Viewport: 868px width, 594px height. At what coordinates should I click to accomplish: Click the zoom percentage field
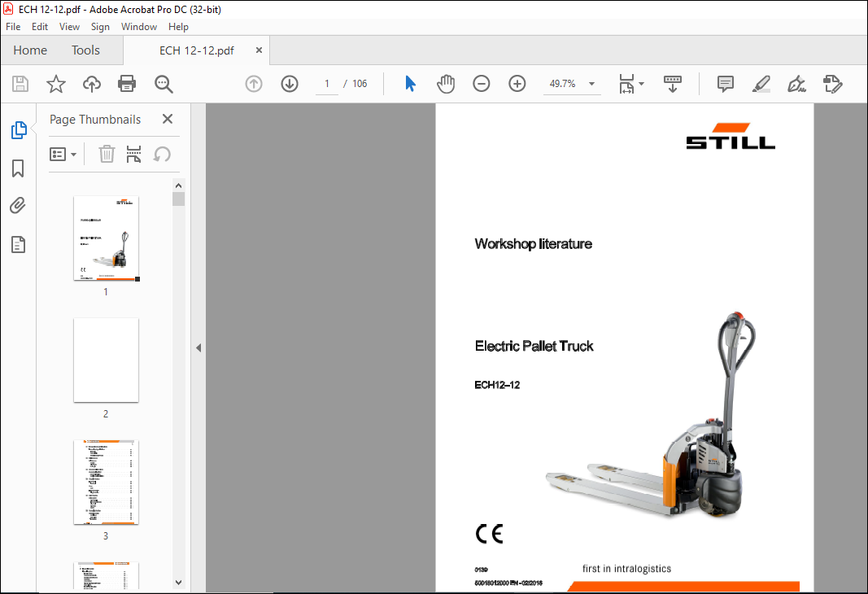[x=562, y=84]
